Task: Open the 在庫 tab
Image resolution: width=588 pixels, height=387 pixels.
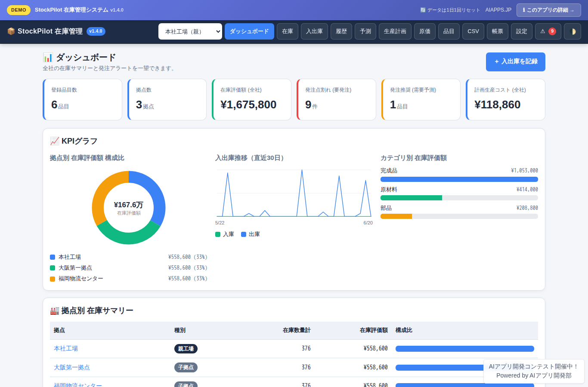Action: click(288, 31)
